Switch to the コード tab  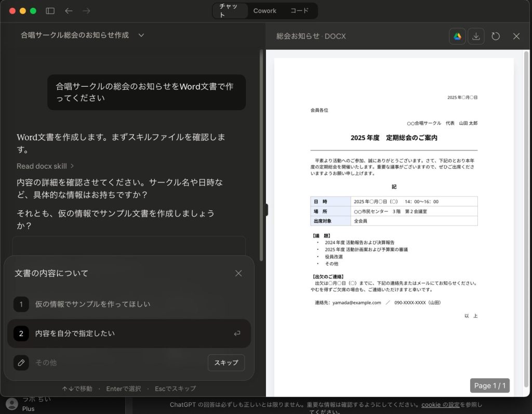tap(299, 11)
